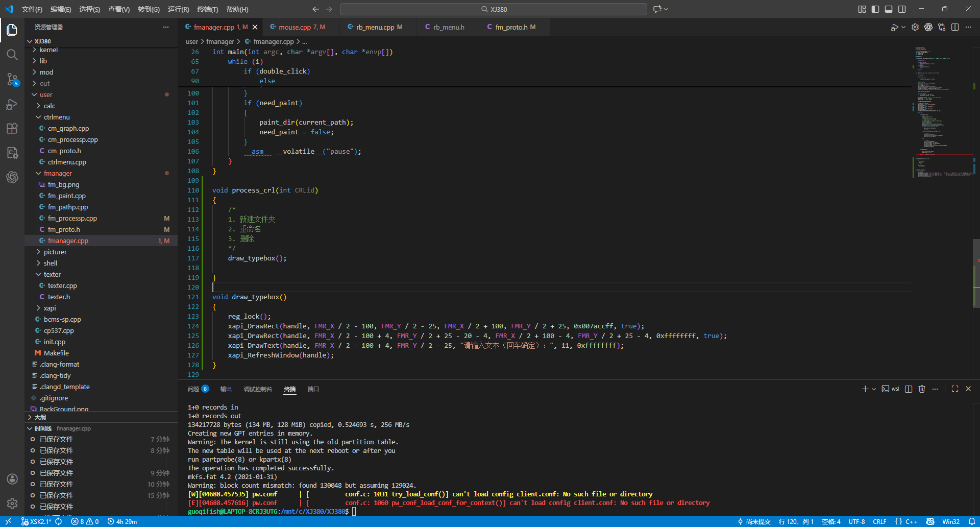Switch to the mouse.cpp editor tab
This screenshot has width=980, height=527.
pyautogui.click(x=295, y=27)
